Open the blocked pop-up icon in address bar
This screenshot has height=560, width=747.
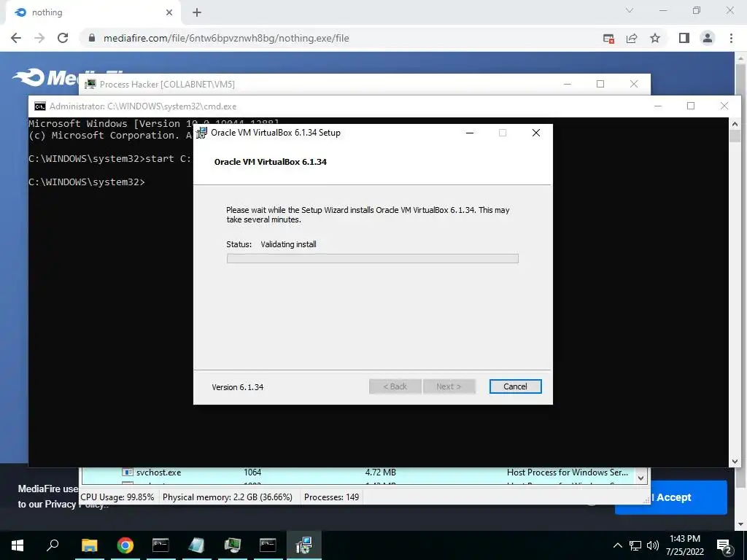[608, 39]
